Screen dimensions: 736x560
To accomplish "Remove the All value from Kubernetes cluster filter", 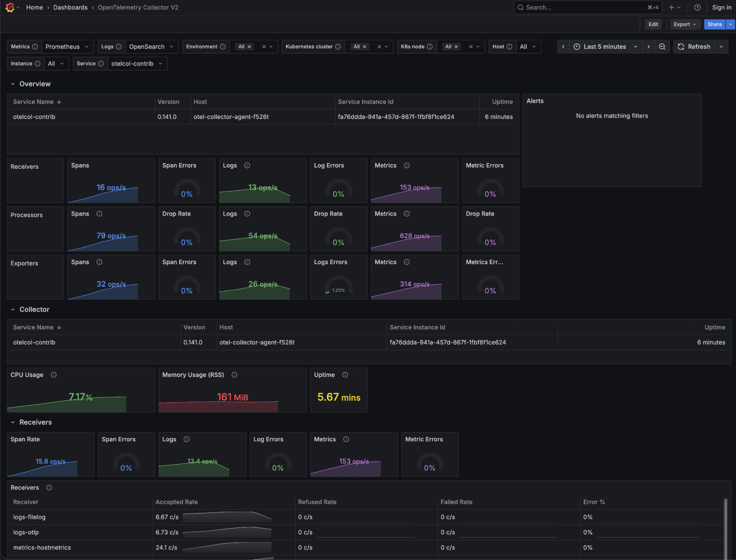I will coord(365,46).
